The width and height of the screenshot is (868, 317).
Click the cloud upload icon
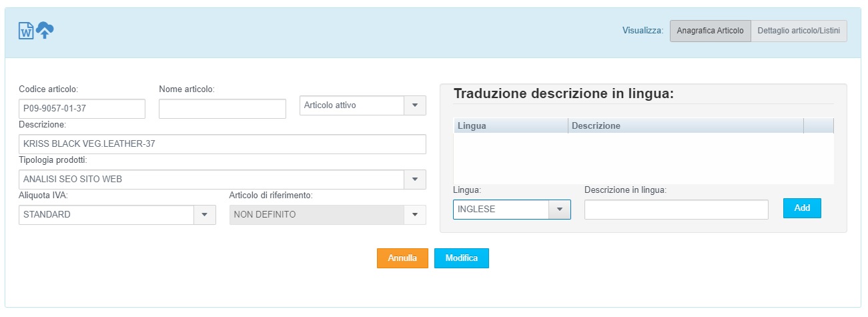coord(45,30)
